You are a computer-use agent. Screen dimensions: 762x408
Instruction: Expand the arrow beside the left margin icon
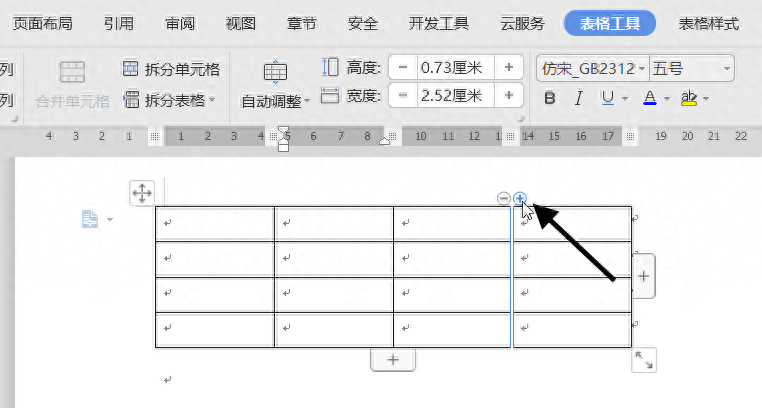tap(110, 220)
